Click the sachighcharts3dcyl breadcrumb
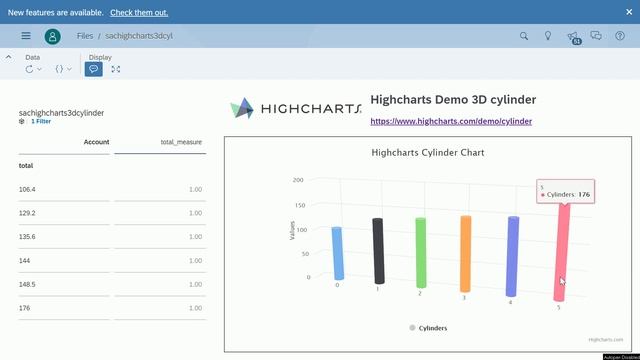The width and height of the screenshot is (640, 360). (139, 36)
